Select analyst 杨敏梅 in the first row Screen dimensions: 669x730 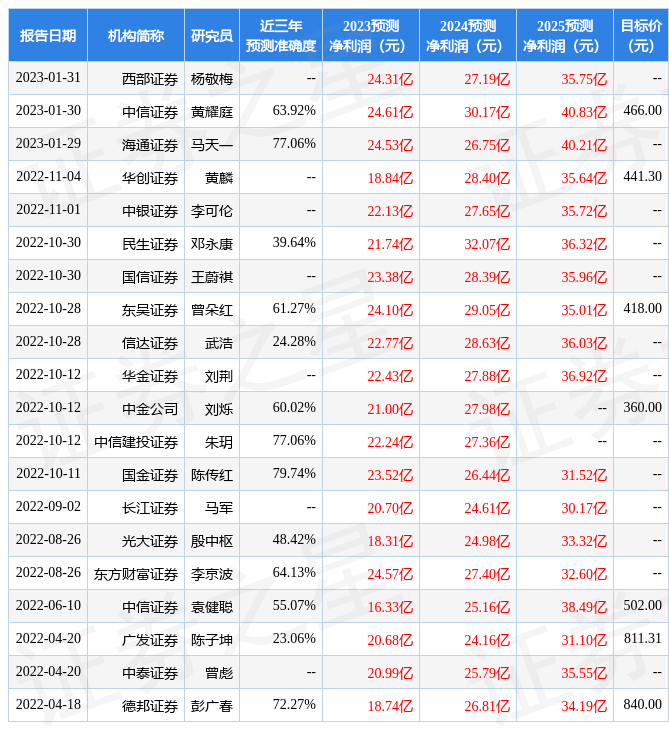pos(212,79)
